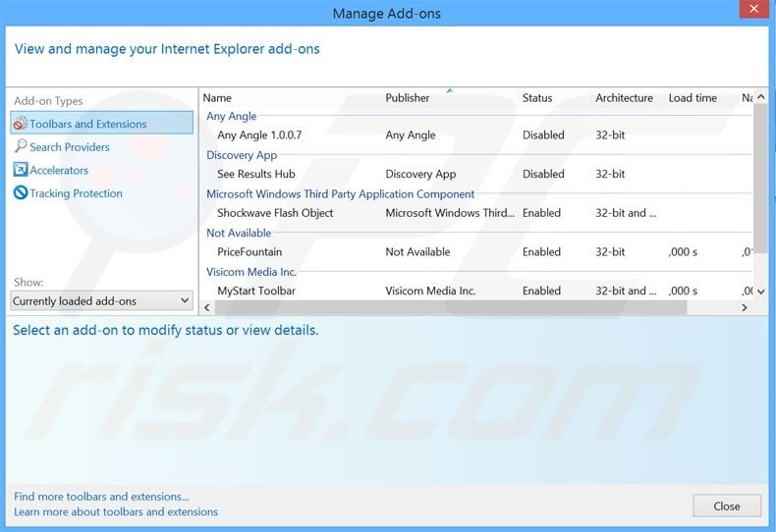Click the Search Providers magnifier icon
The image size is (776, 532).
point(21,146)
